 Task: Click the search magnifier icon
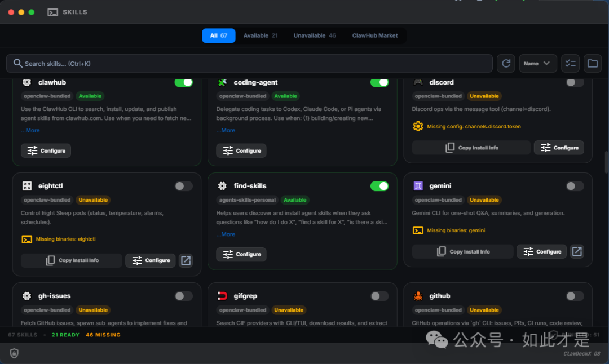coord(17,63)
